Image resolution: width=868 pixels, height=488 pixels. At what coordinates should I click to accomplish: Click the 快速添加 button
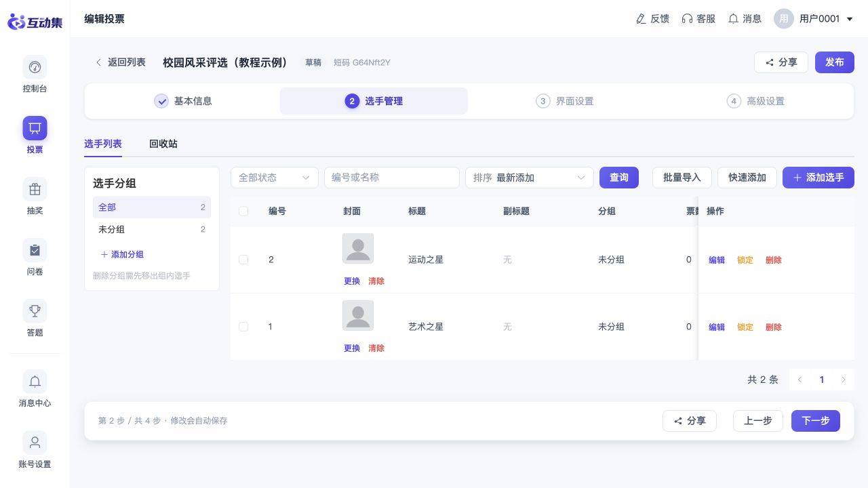(747, 178)
